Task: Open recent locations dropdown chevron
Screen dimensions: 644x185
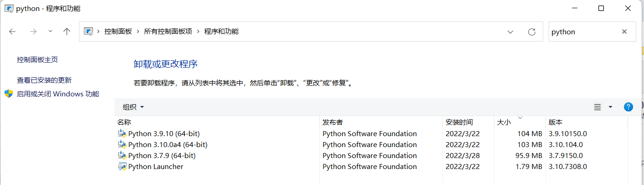Action: pyautogui.click(x=50, y=31)
